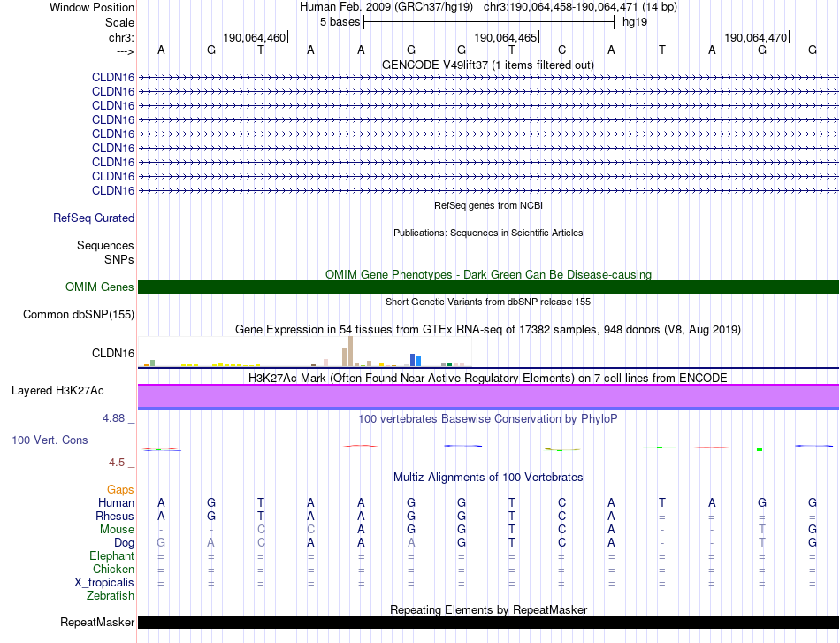Select the Mouse alignment row label
This screenshot has width=840, height=643.
(118, 529)
